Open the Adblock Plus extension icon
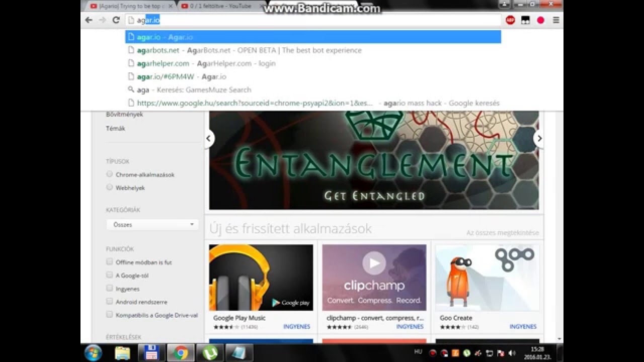 pos(510,20)
